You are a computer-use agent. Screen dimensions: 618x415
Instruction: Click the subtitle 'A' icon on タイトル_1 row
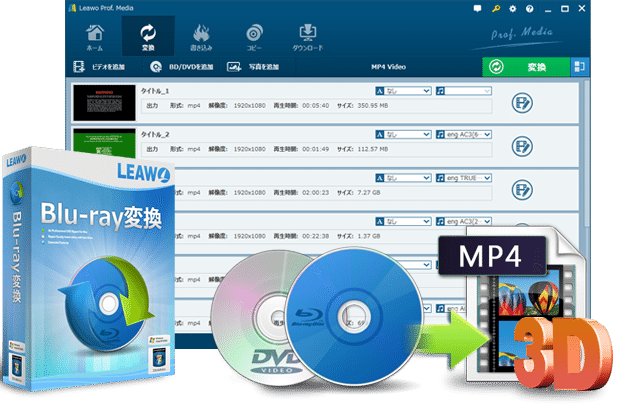coord(380,91)
